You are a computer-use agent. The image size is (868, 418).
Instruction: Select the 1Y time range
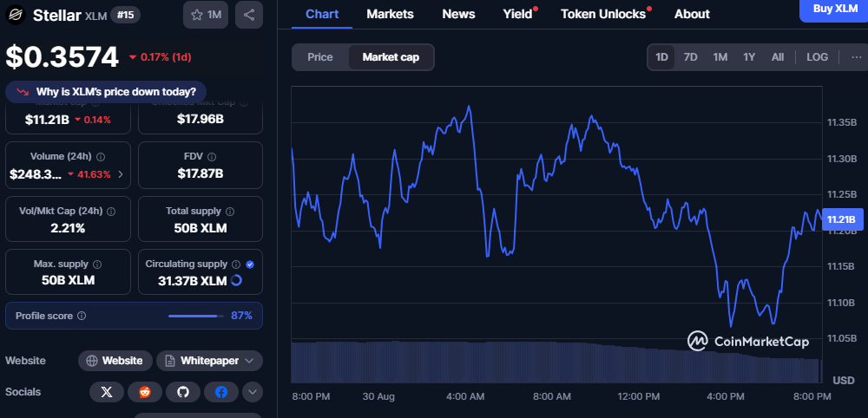pos(749,57)
